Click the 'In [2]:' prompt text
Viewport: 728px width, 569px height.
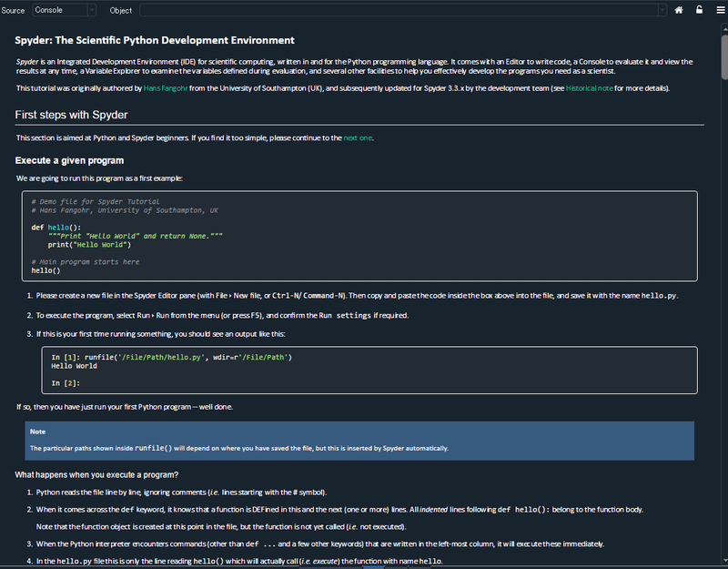coord(66,383)
